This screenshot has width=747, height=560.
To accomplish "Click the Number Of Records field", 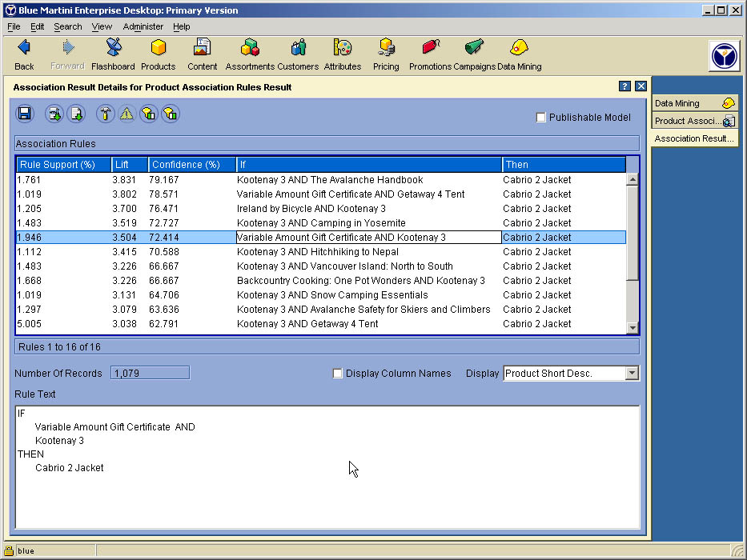I will click(x=150, y=373).
